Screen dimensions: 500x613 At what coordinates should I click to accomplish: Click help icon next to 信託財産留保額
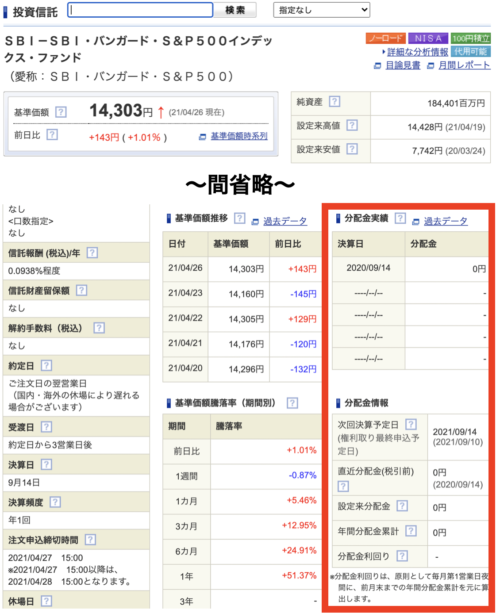click(x=81, y=290)
